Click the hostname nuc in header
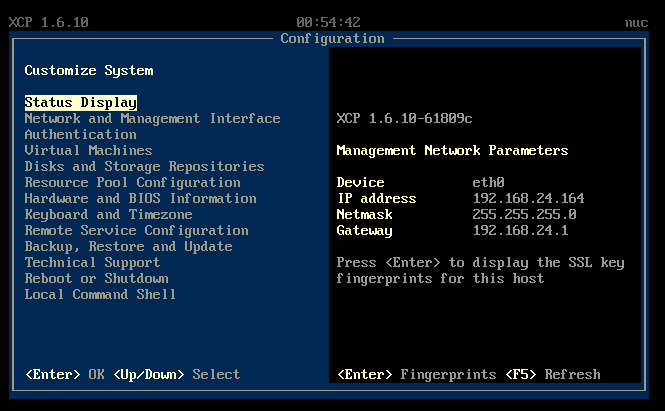Viewport: 665px width, 411px height. pos(636,22)
